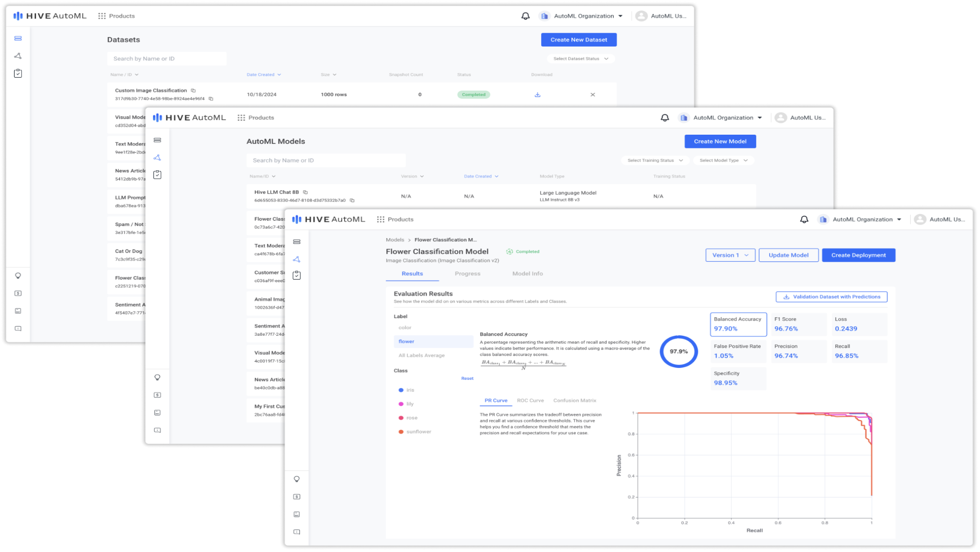Sort models by Version column

pyautogui.click(x=412, y=176)
